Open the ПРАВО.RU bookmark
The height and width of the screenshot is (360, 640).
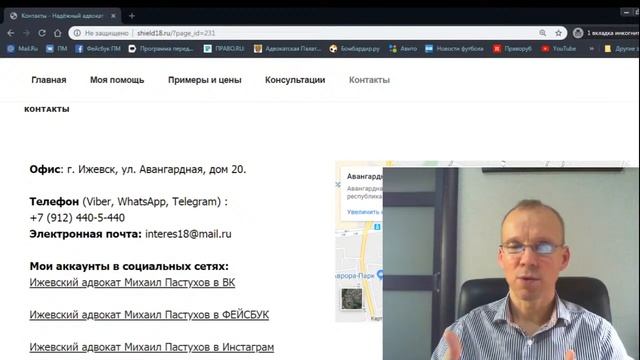(224, 49)
